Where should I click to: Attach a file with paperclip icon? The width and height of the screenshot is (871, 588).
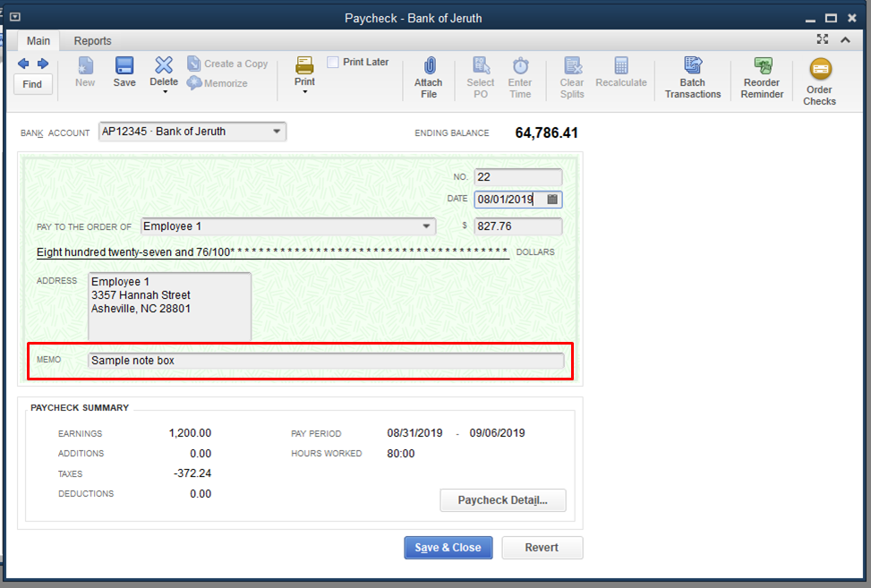click(429, 66)
